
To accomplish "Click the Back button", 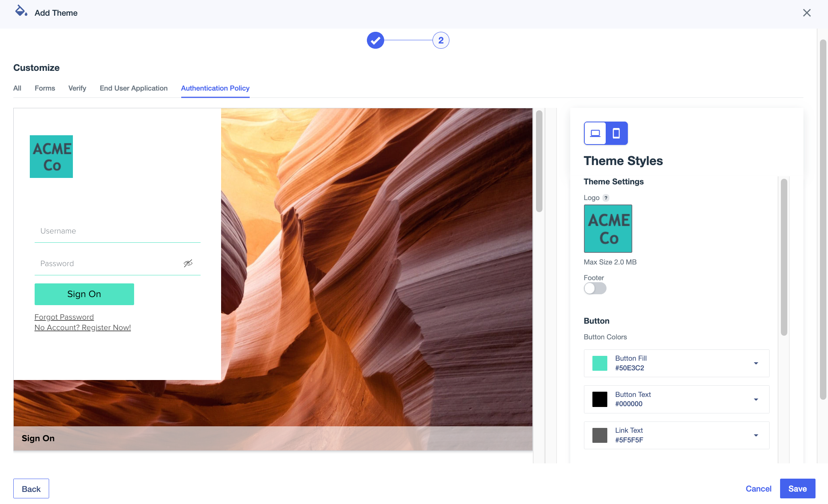I will pyautogui.click(x=31, y=488).
